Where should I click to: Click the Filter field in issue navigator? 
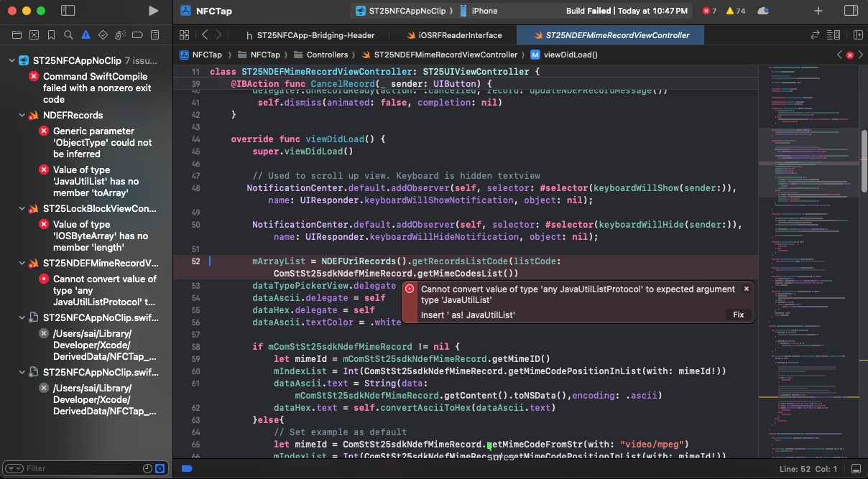pos(79,468)
